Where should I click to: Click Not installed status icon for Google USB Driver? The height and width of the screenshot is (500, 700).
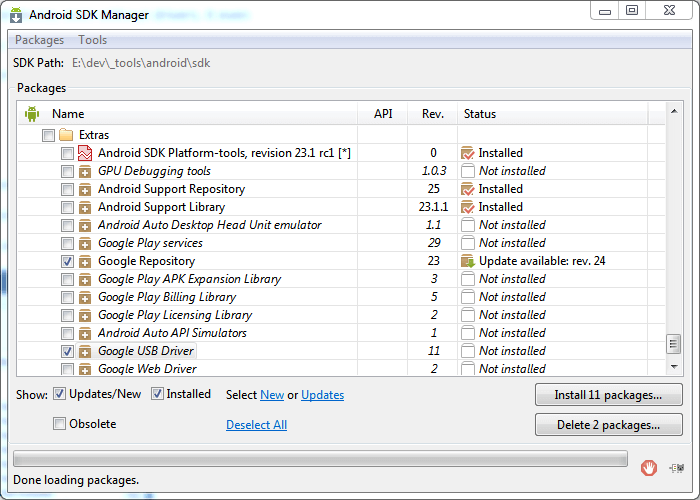(467, 351)
